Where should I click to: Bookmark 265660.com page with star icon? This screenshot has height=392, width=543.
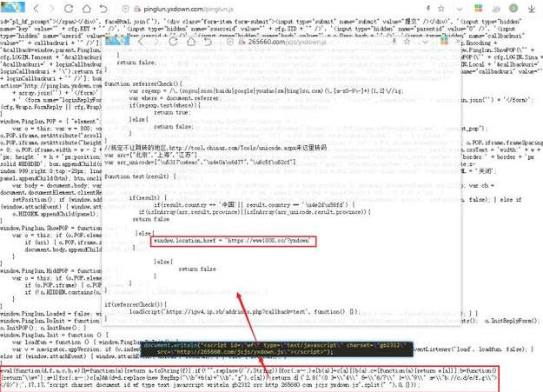(x=407, y=42)
